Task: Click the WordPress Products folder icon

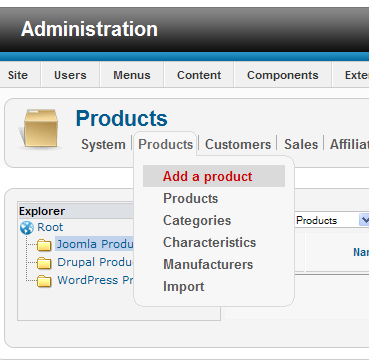Action: pyautogui.click(x=44, y=281)
